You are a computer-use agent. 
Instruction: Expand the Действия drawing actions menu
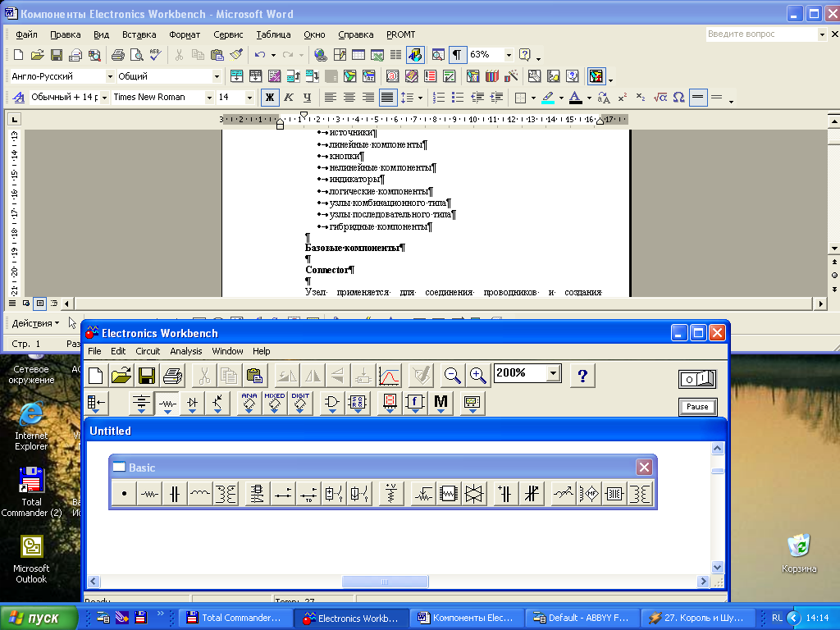(36, 323)
